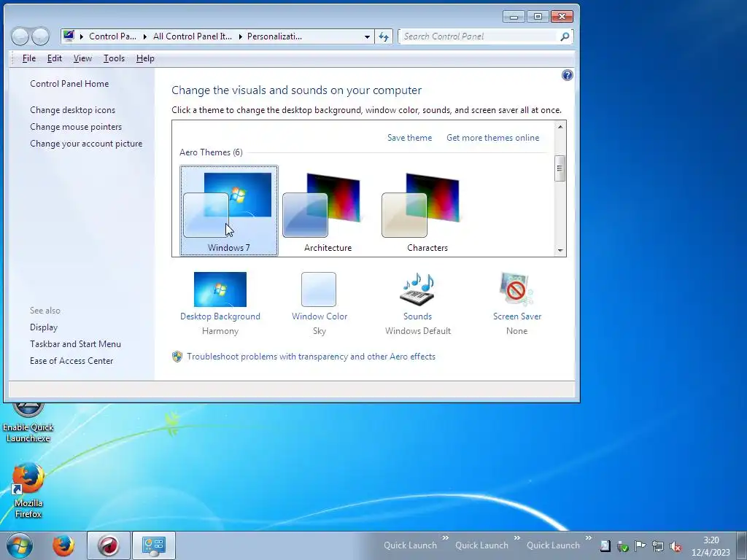Click the Control Panel icon in the address bar

[69, 36]
